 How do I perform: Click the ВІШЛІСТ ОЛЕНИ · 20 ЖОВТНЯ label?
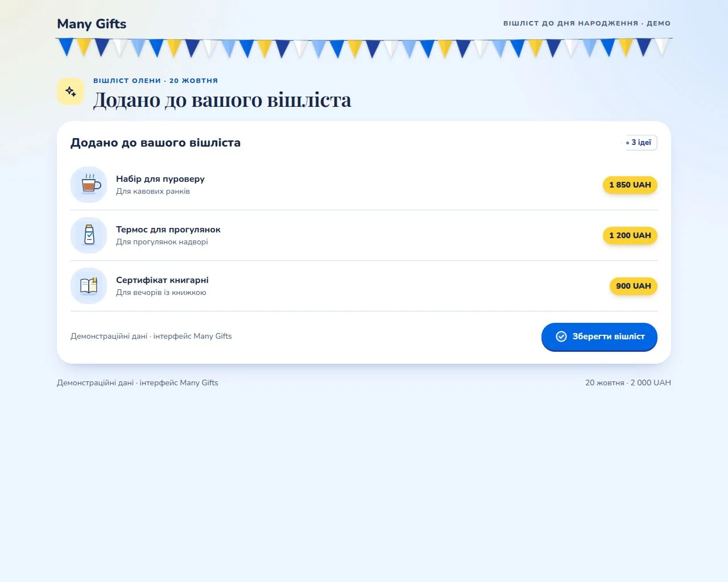[156, 81]
